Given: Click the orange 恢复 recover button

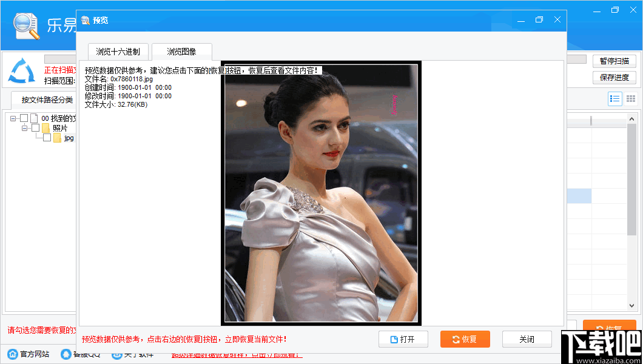Looking at the screenshot, I should 465,339.
